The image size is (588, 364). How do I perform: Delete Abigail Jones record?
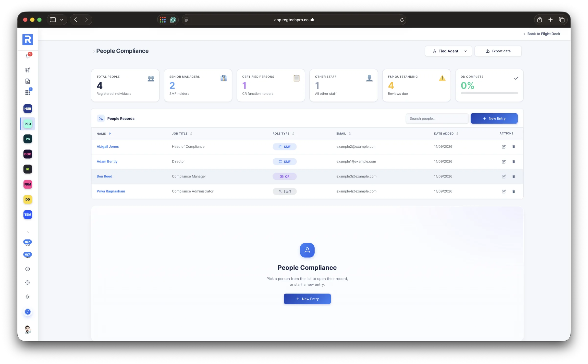coord(514,147)
